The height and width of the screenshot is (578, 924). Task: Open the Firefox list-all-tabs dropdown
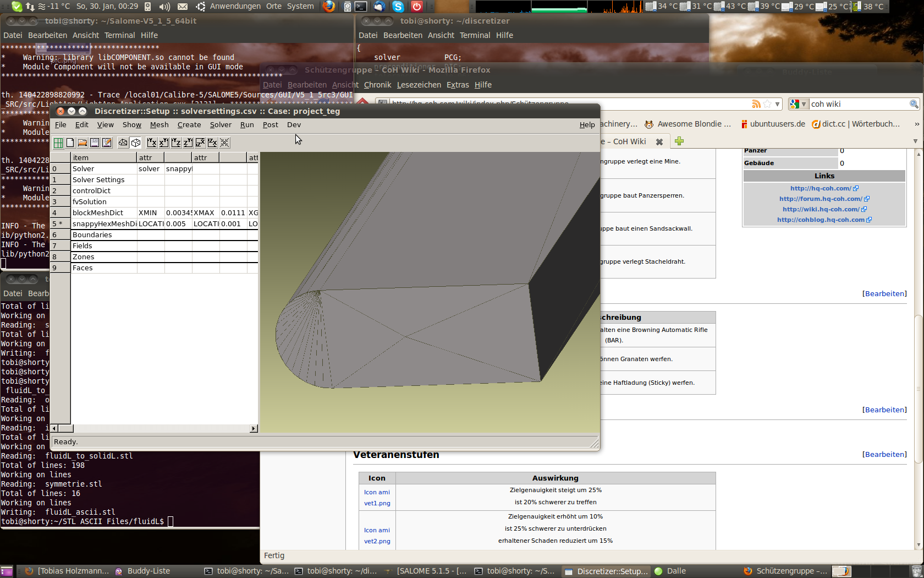pyautogui.click(x=915, y=141)
